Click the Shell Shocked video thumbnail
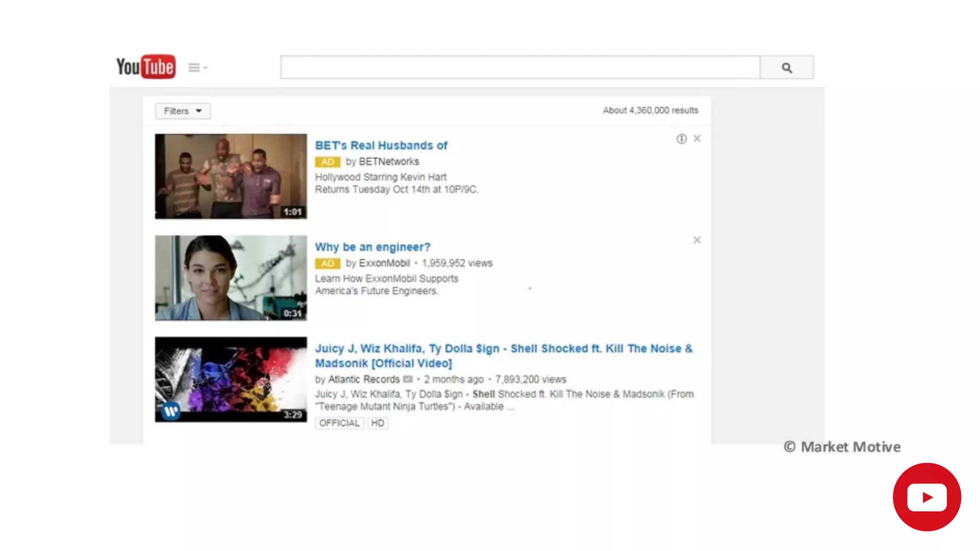This screenshot has width=980, height=551. tap(231, 379)
